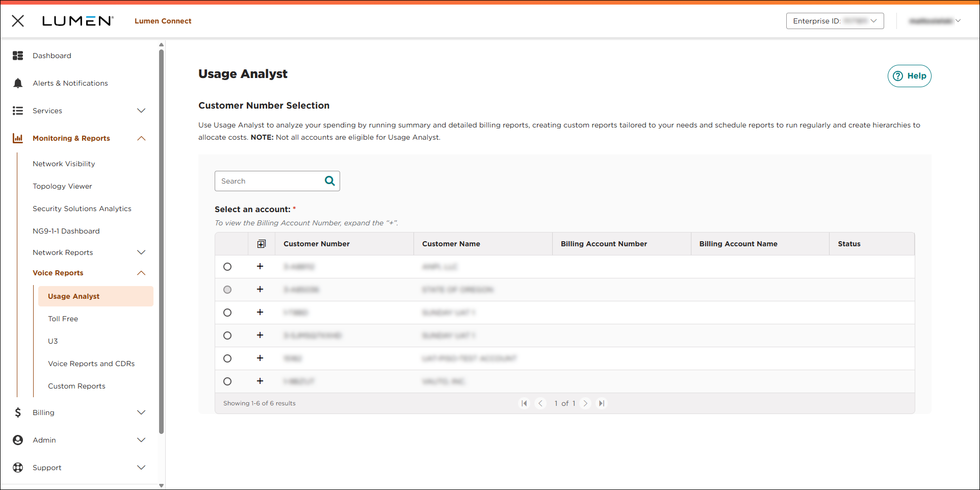This screenshot has height=490, width=980.
Task: Select the SUNDAY account's radio button
Action: 227,313
